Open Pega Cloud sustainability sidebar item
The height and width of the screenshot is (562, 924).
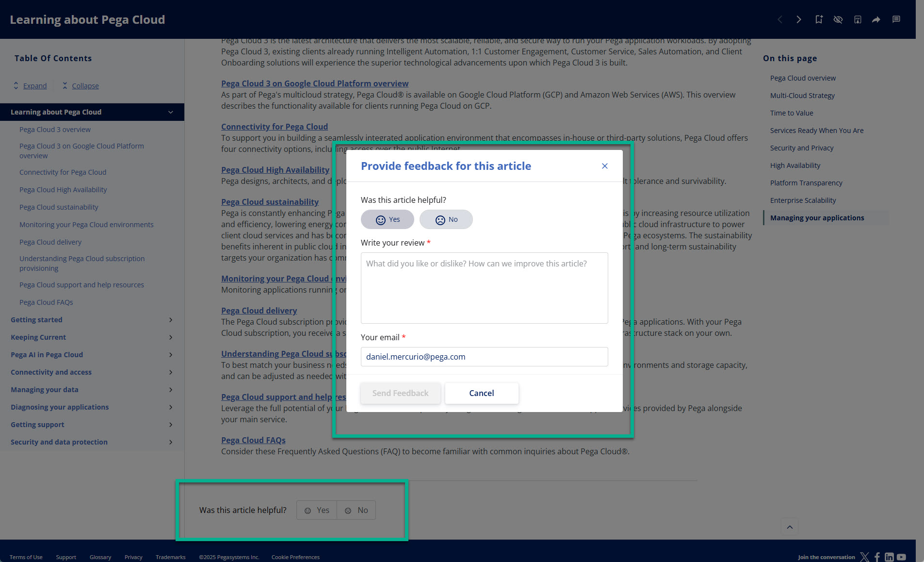click(x=59, y=207)
